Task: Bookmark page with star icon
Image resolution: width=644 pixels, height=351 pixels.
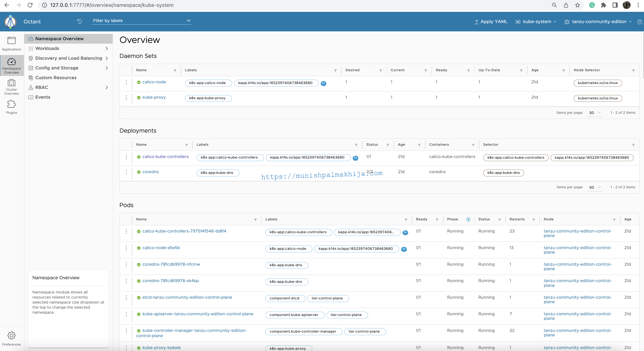Action: click(x=578, y=5)
